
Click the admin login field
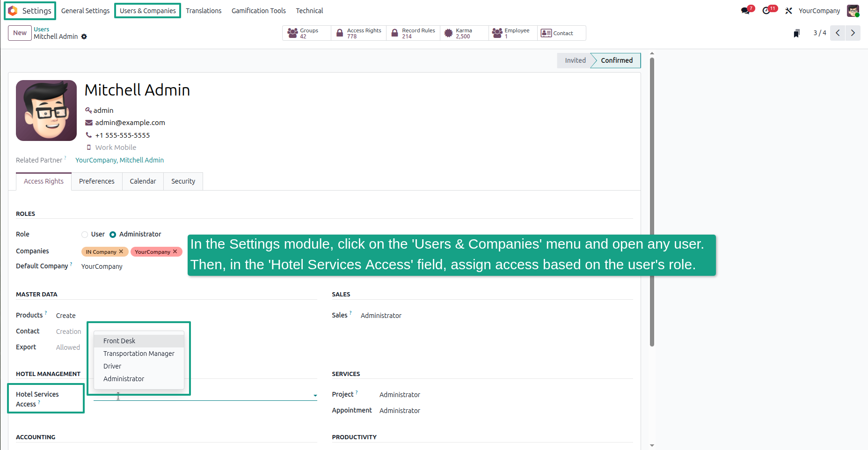(103, 111)
